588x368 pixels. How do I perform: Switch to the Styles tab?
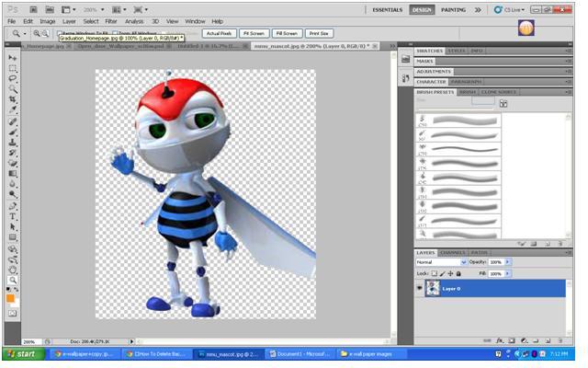[457, 51]
